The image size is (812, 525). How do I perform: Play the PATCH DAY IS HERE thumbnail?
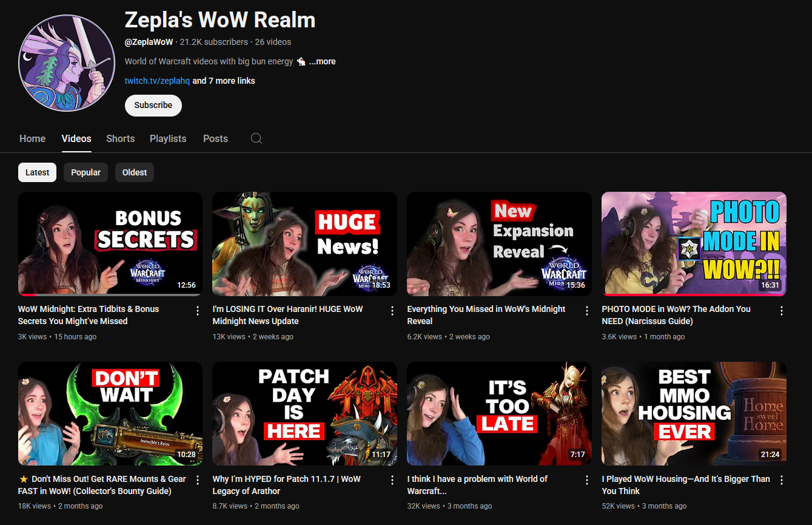pyautogui.click(x=305, y=414)
